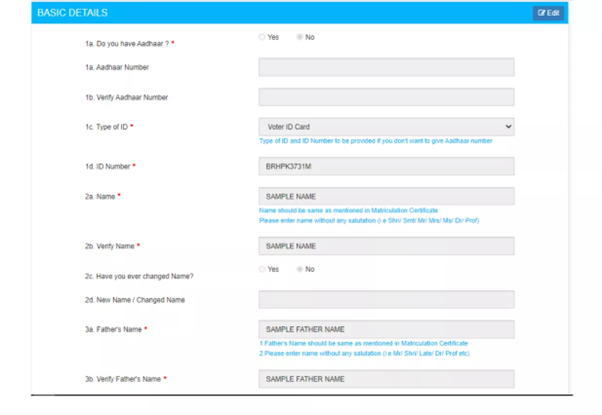Click the BASIC DETAILS section heading

coord(72,13)
